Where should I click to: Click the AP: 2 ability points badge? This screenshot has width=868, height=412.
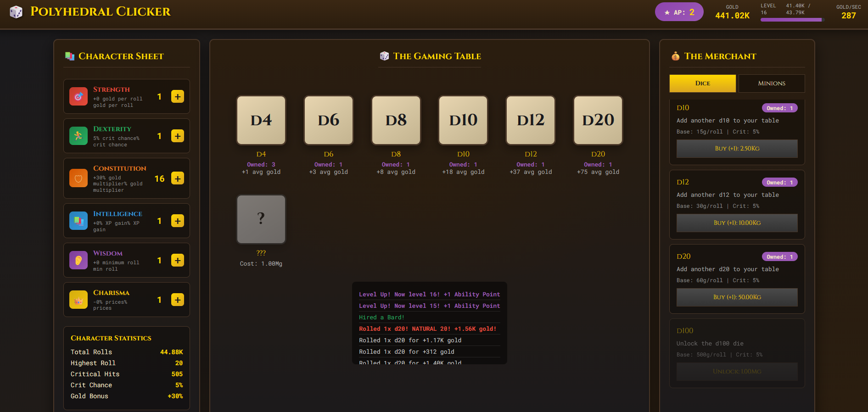point(679,12)
